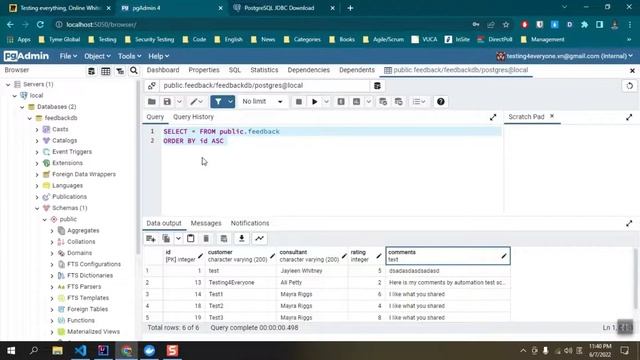640x360 pixels.
Task: Switch to the Query History tab
Action: pyautogui.click(x=193, y=117)
